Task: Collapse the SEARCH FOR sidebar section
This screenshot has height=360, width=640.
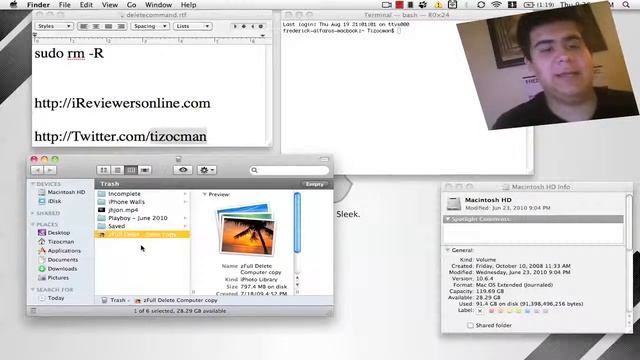Action: point(33,289)
